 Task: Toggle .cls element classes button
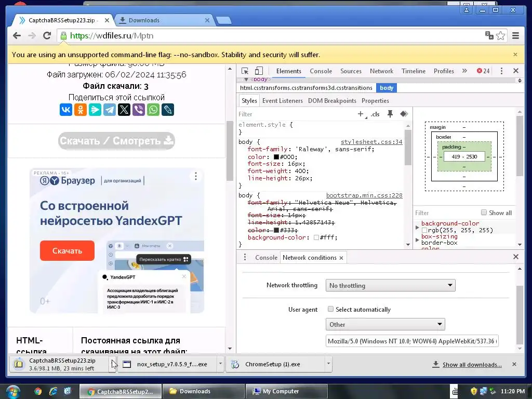(x=375, y=114)
